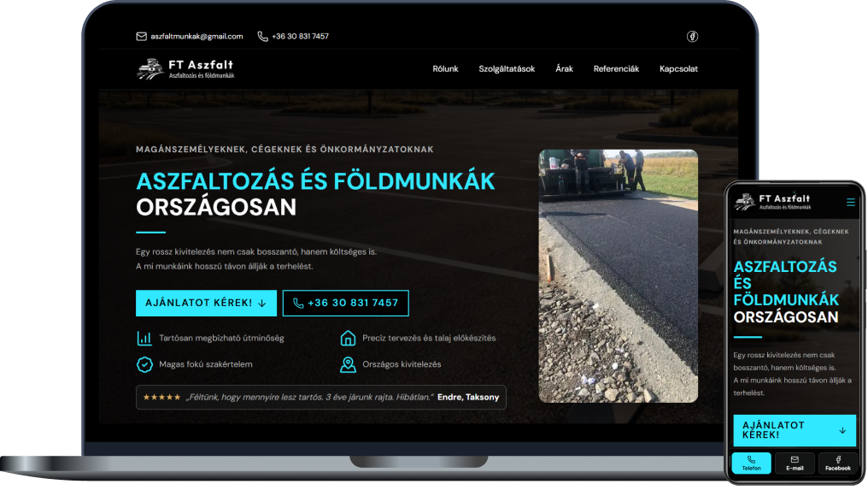The height and width of the screenshot is (490, 868).
Task: Click the asphalt paving photo on the laptop
Action: (x=619, y=276)
